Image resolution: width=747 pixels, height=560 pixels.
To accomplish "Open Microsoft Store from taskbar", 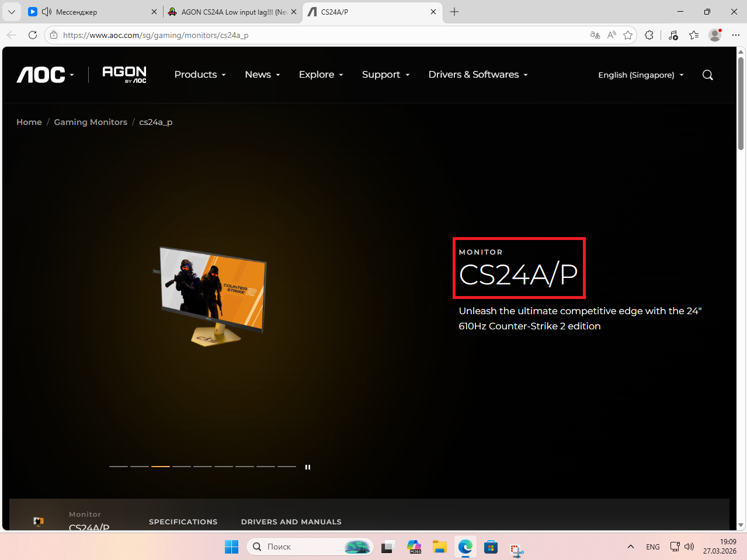I will coord(491,547).
